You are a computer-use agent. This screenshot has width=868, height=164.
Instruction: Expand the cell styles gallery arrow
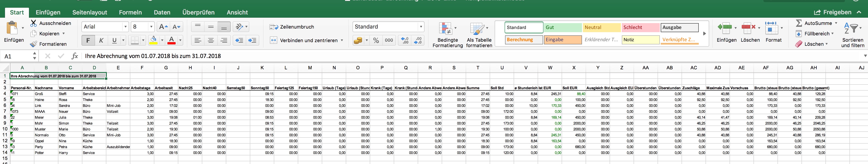[x=705, y=34]
